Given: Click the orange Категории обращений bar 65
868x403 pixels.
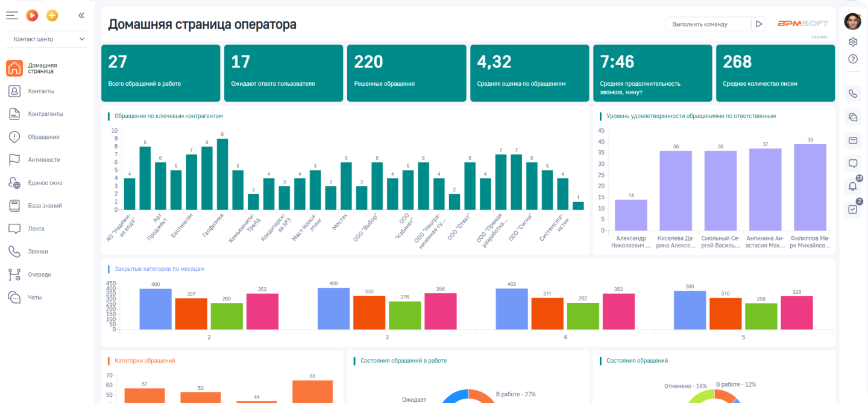Looking at the screenshot, I should click(312, 392).
